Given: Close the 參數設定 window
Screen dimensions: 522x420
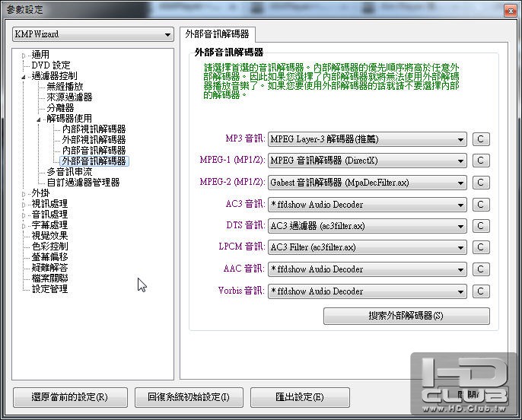Looking at the screenshot, I should coord(511,11).
